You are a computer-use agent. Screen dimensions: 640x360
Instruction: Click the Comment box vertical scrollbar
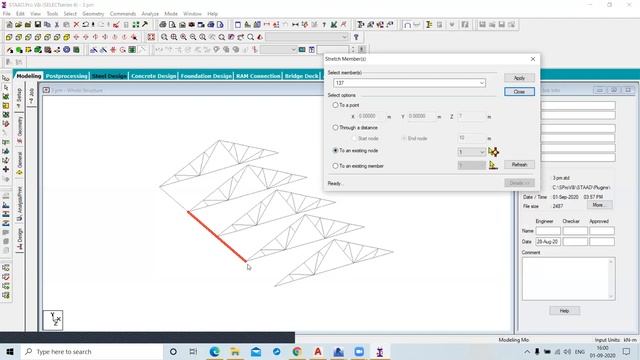point(611,279)
